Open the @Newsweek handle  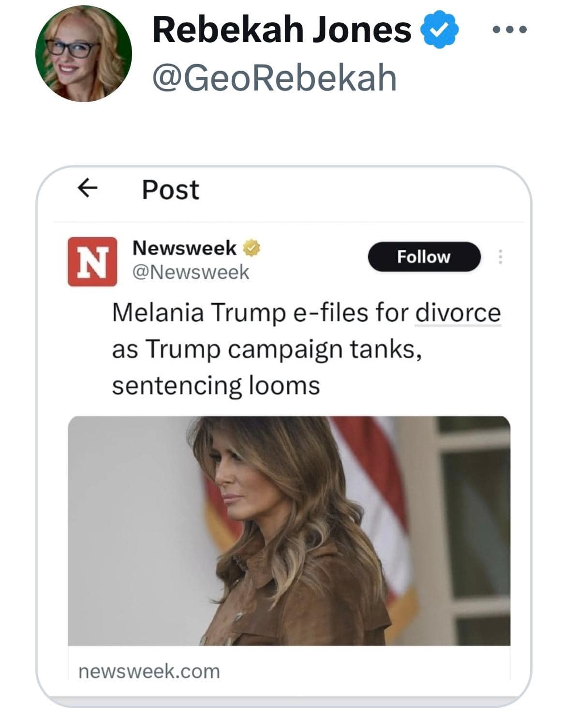[191, 272]
